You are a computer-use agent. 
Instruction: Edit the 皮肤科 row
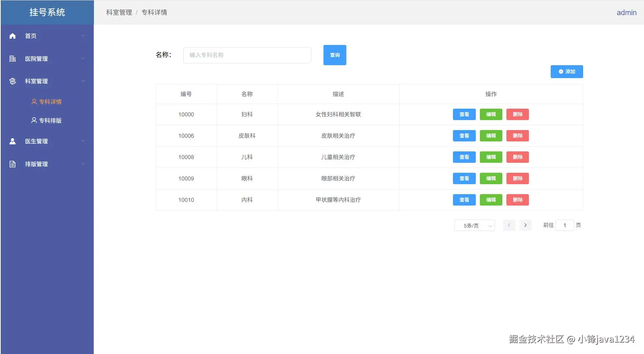(x=491, y=136)
